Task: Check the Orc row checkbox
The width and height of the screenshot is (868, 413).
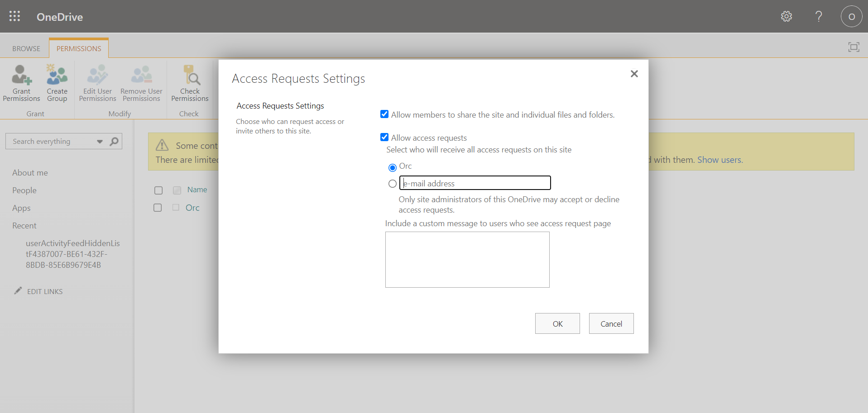Action: click(x=158, y=207)
